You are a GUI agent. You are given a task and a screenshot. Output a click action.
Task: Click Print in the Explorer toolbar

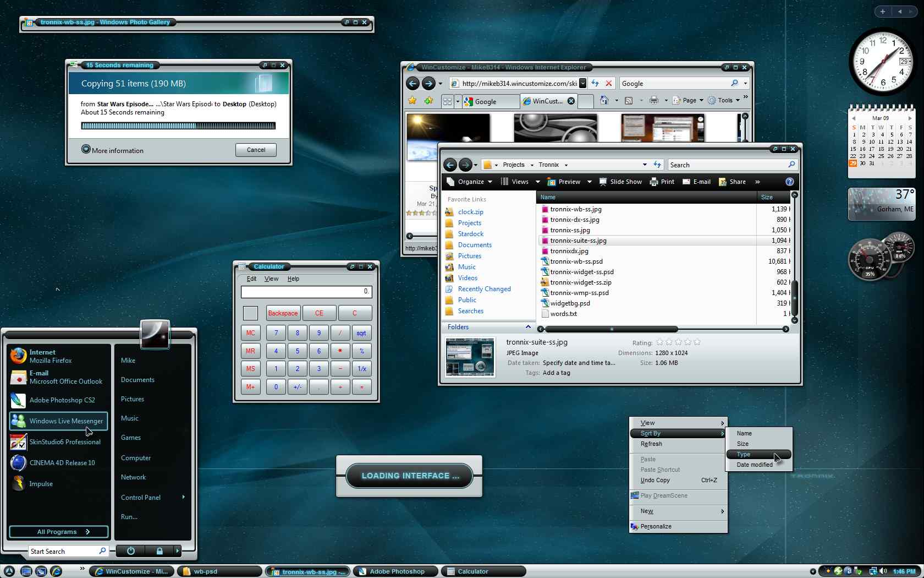[x=662, y=182]
